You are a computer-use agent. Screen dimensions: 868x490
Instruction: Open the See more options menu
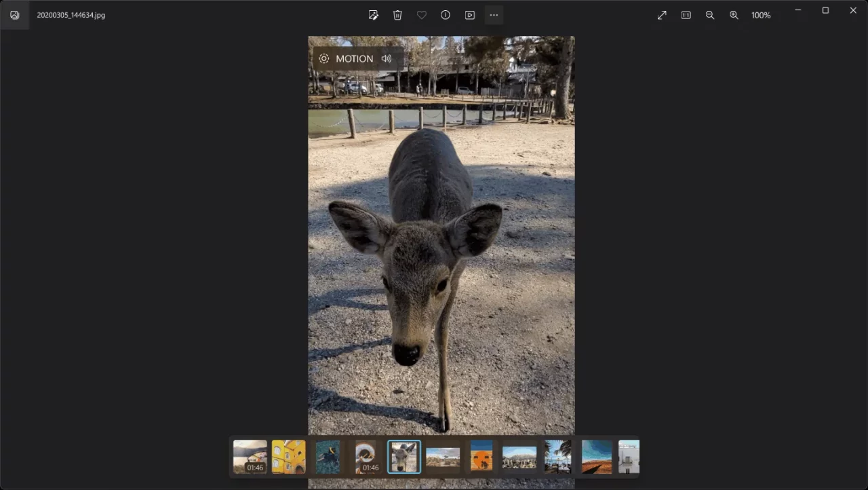click(494, 15)
